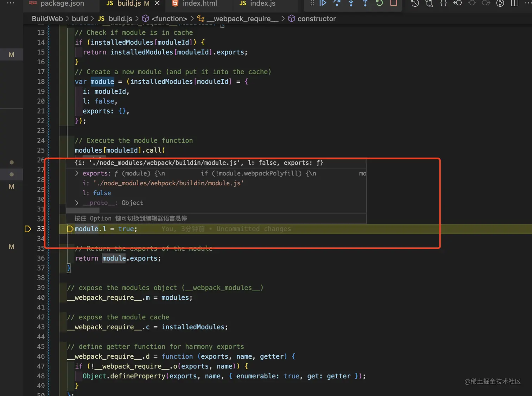532x396 pixels.
Task: Restart the debug session with green circular arrow
Action: (x=379, y=3)
